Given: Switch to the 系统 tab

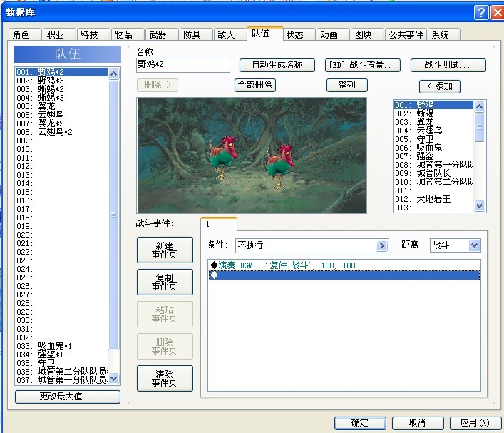Looking at the screenshot, I should 444,34.
